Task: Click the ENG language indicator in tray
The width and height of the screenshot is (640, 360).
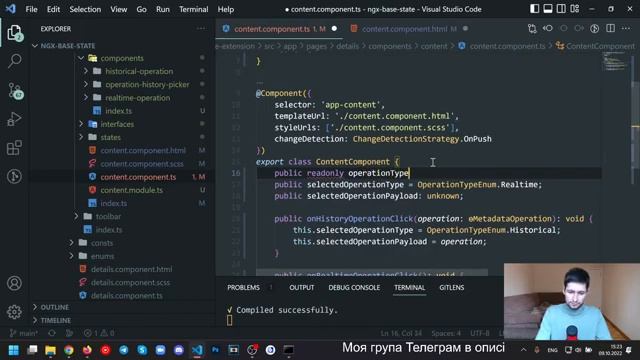Action: pyautogui.click(x=552, y=350)
